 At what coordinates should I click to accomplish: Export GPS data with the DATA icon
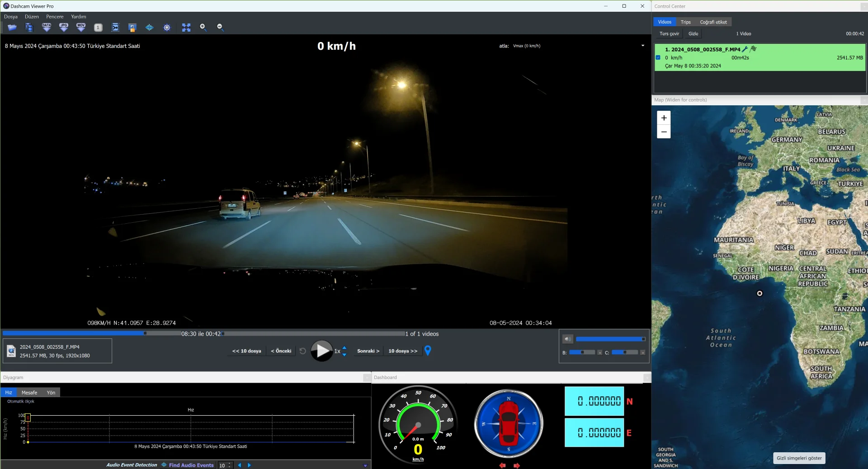(x=47, y=28)
